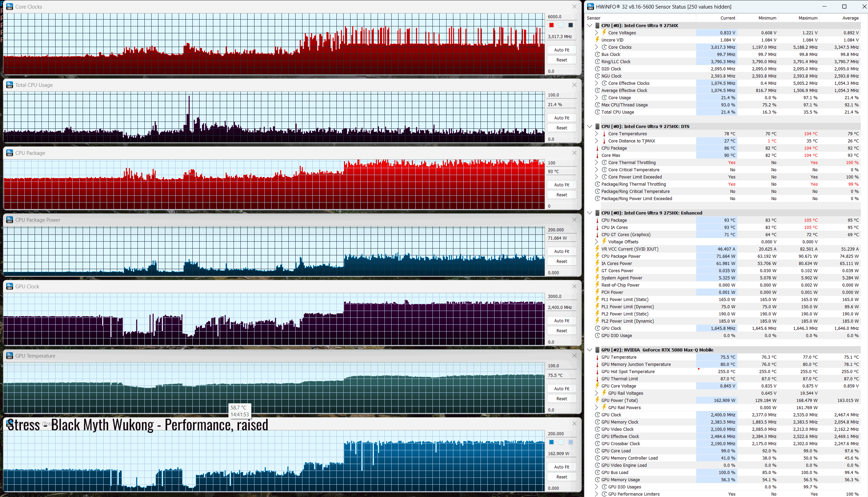
Task: Expand the Core Voltages row
Action: pyautogui.click(x=596, y=33)
